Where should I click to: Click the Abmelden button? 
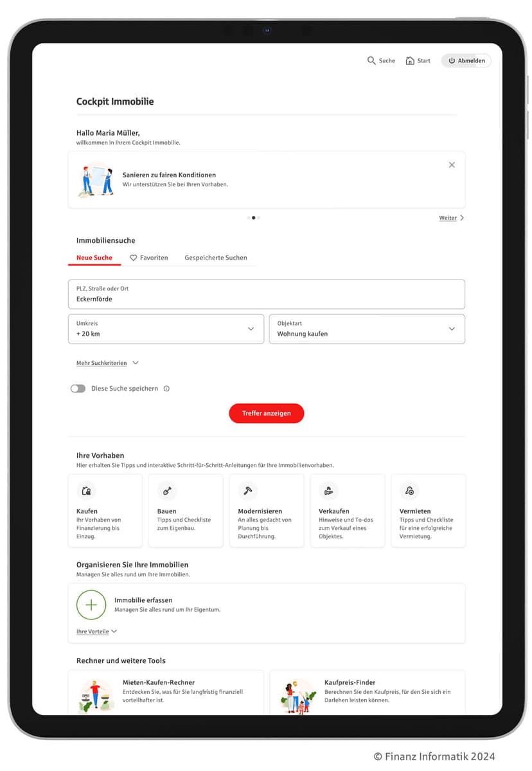[x=466, y=60]
